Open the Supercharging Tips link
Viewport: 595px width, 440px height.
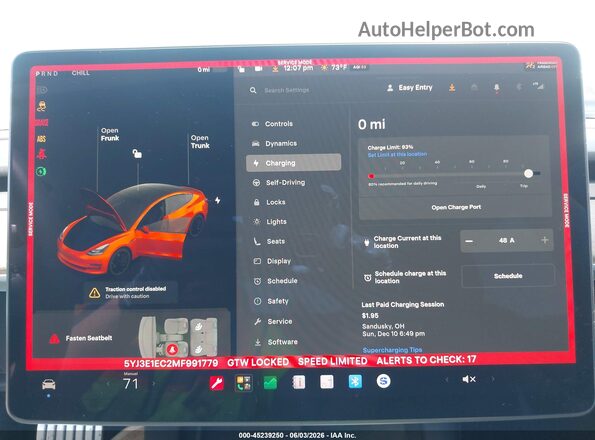tap(392, 350)
